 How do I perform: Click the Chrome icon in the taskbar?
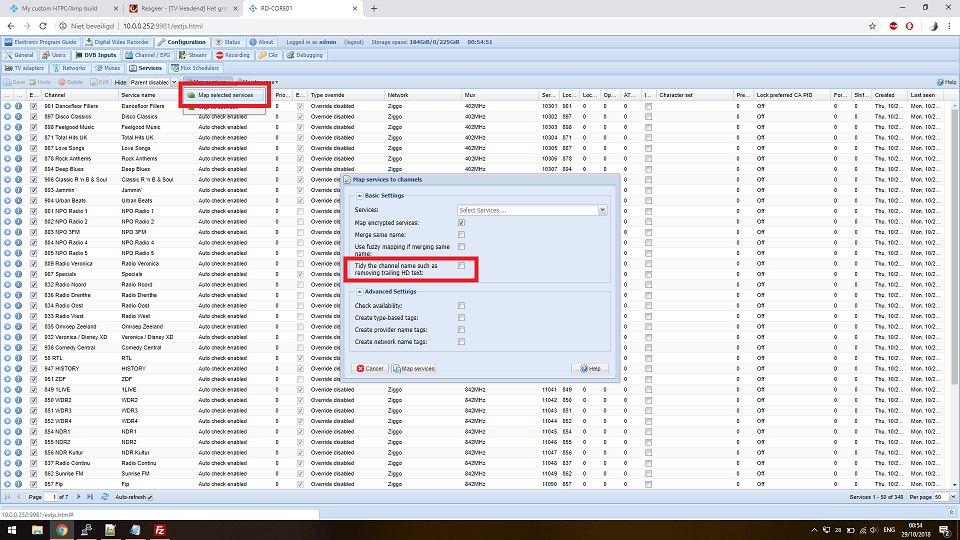click(x=62, y=530)
